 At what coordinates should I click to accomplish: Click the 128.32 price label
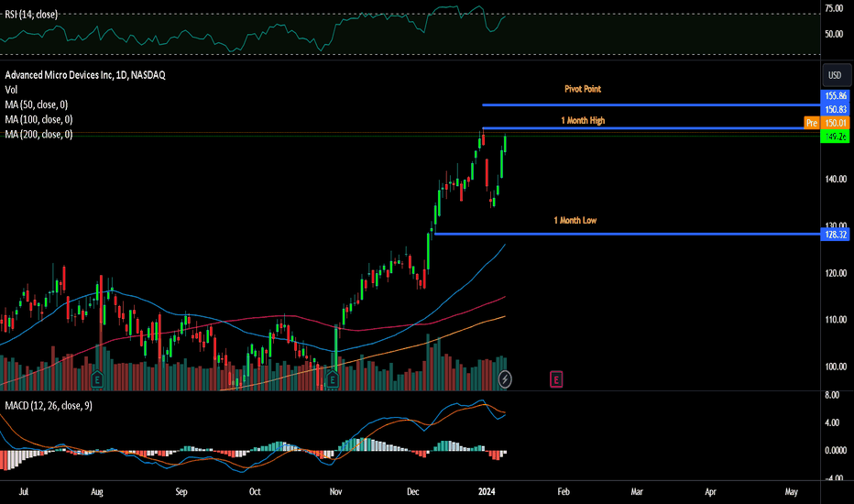[836, 235]
